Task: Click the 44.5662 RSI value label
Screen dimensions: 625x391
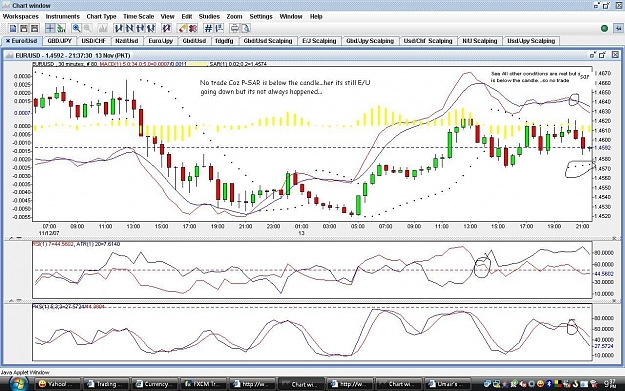Action: click(x=604, y=274)
